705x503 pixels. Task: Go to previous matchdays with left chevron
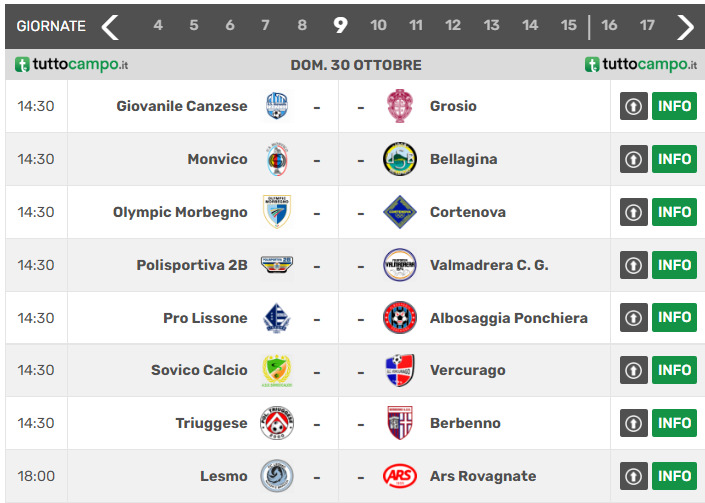110,26
